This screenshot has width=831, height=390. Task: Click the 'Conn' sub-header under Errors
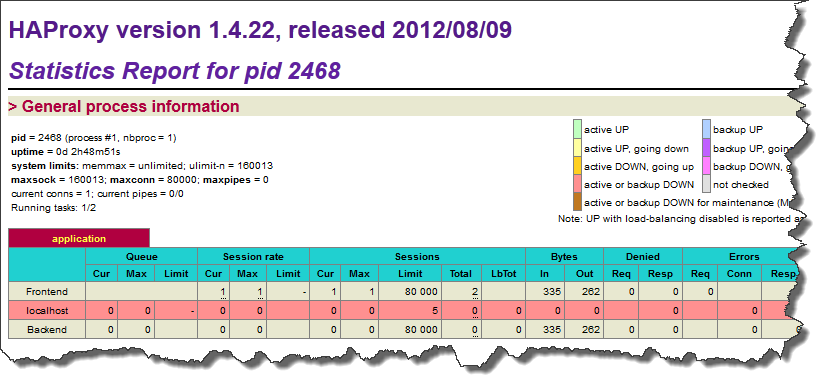739,273
